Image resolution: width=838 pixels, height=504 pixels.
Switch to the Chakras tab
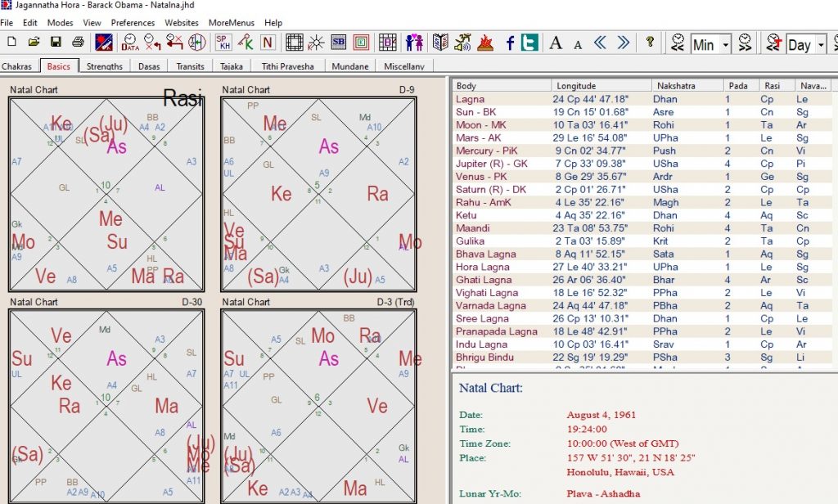[x=17, y=66]
